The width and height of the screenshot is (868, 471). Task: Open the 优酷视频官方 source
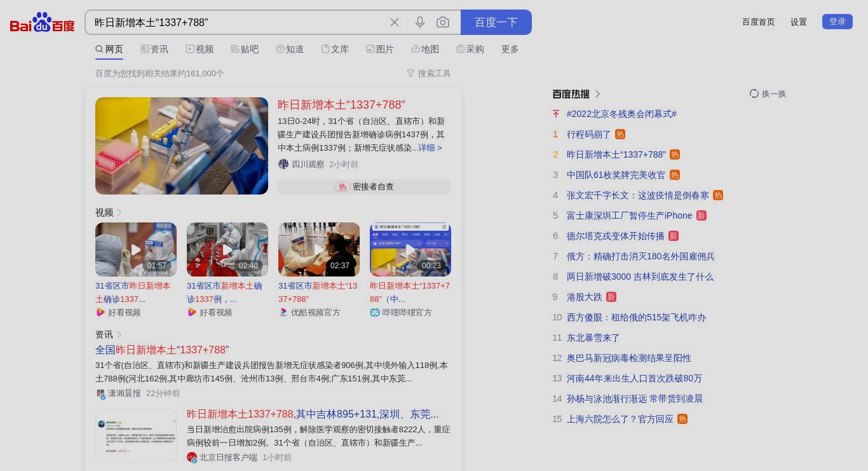309,312
